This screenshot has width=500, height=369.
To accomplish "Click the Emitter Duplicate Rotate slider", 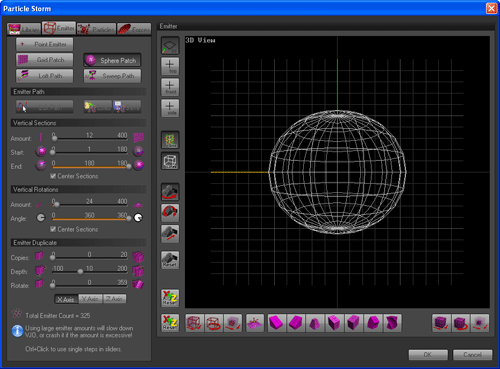I will click(x=90, y=285).
